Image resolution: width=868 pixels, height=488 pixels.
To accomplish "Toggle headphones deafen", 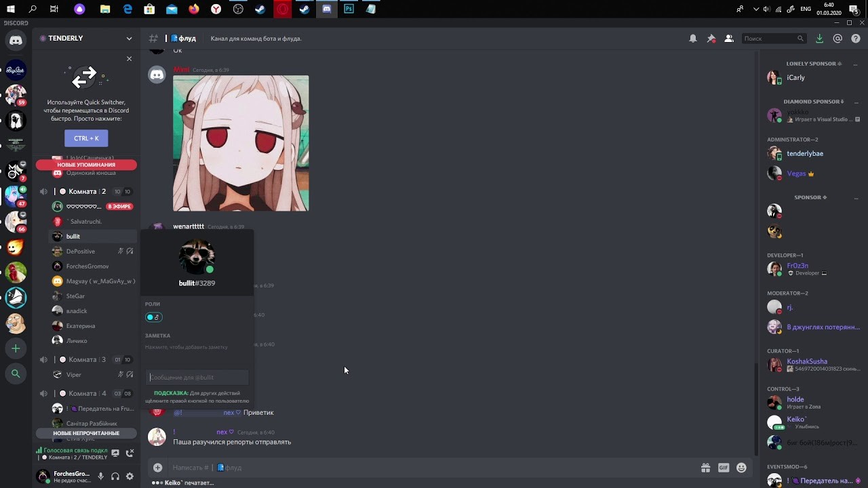I will (115, 476).
